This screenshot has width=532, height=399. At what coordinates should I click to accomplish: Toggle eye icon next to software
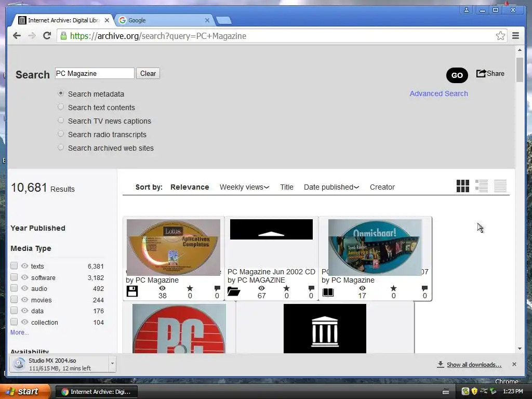pos(24,277)
